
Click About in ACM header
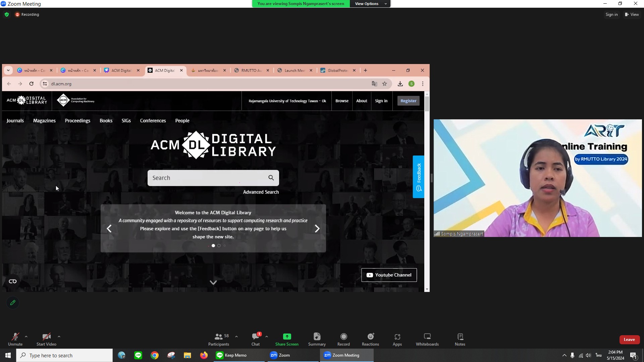point(362,101)
